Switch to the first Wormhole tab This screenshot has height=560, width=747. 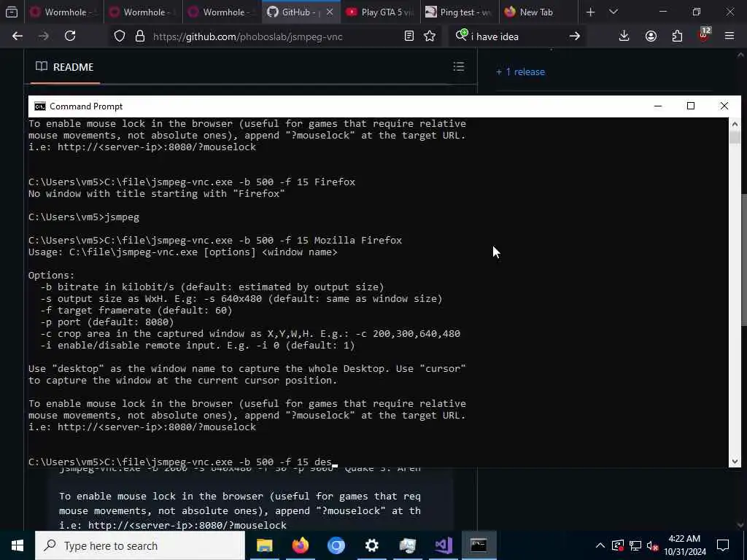tap(63, 12)
